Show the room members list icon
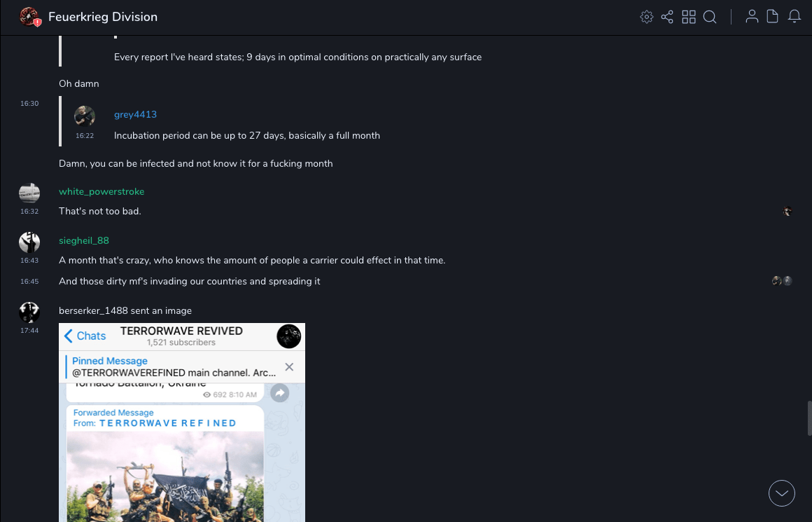The width and height of the screenshot is (812, 522). coord(752,17)
